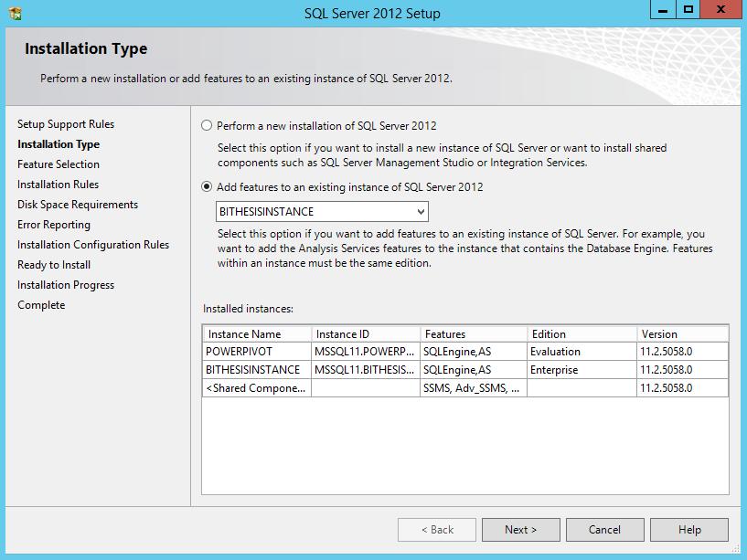
Task: Select 'Perform a new installation' radio button
Action: [207, 126]
